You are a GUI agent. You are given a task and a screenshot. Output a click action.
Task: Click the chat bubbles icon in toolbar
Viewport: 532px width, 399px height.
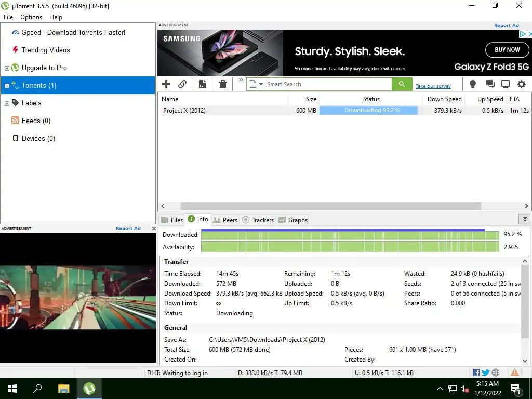coord(490,84)
